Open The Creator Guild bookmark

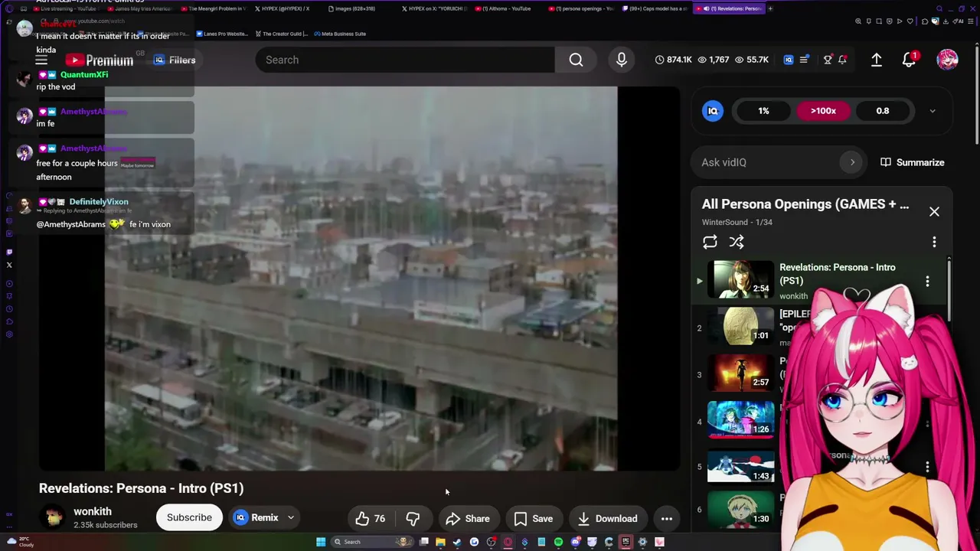[x=280, y=34]
